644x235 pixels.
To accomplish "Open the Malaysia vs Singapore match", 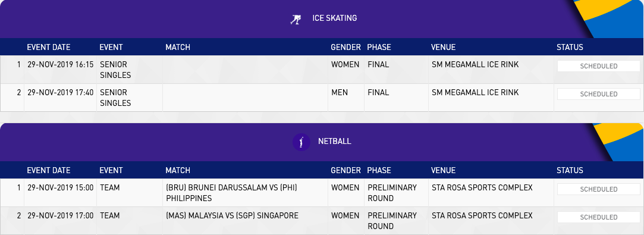I will pyautogui.click(x=232, y=216).
